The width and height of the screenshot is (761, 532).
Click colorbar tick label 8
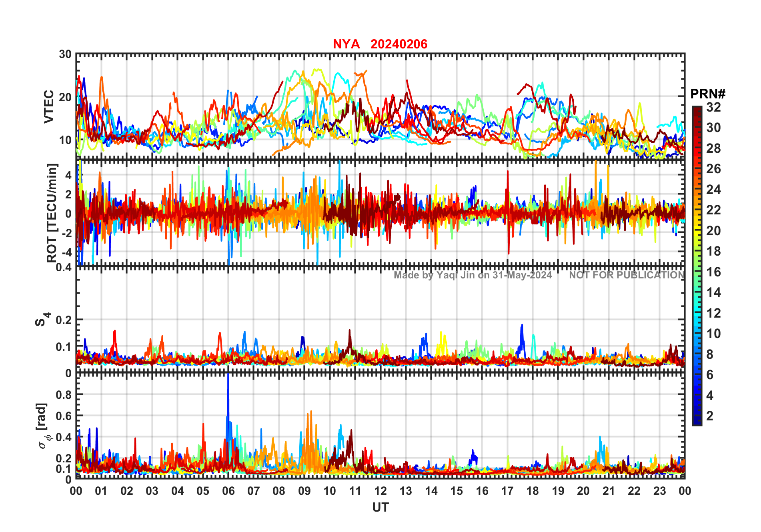710,354
